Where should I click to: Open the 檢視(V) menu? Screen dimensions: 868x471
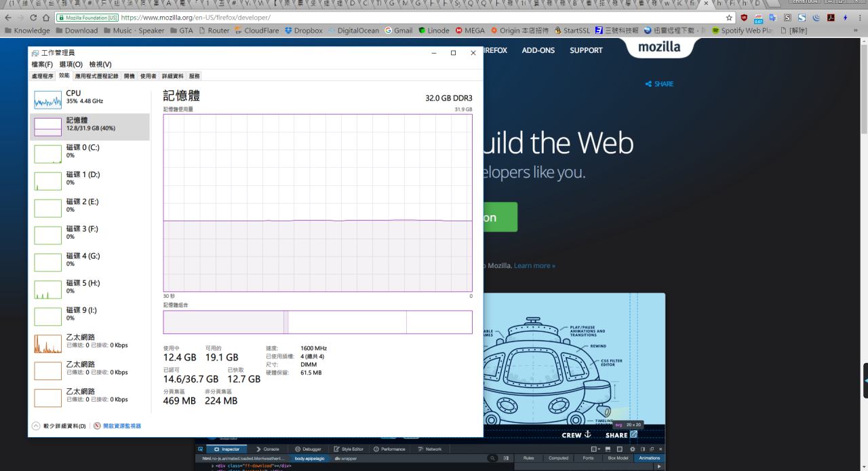point(100,64)
